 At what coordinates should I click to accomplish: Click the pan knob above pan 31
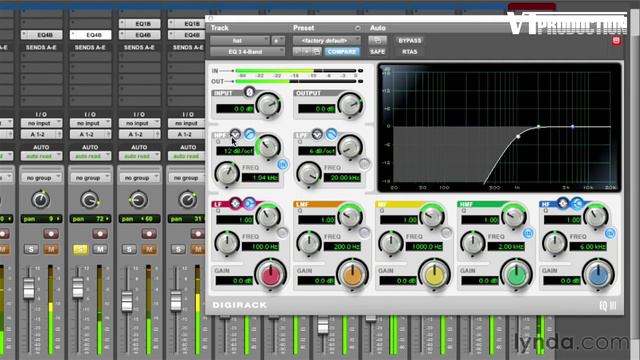coord(187,200)
